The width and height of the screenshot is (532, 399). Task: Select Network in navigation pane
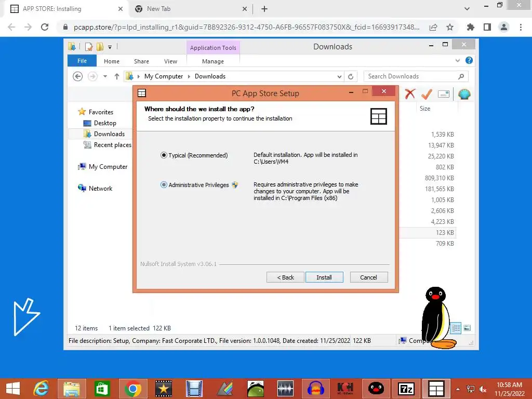100,188
